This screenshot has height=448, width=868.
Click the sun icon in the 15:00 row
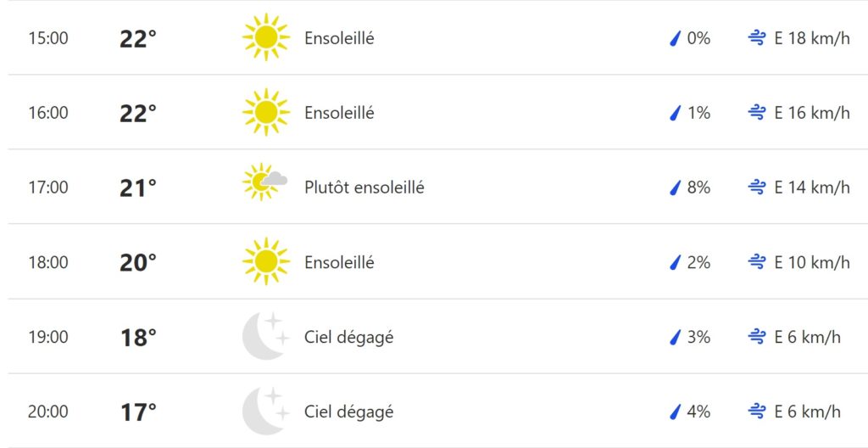pos(265,38)
